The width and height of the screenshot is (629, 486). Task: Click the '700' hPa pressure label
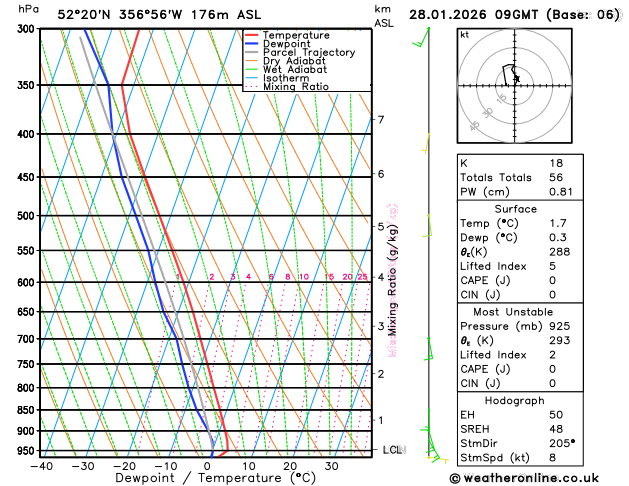tap(28, 339)
